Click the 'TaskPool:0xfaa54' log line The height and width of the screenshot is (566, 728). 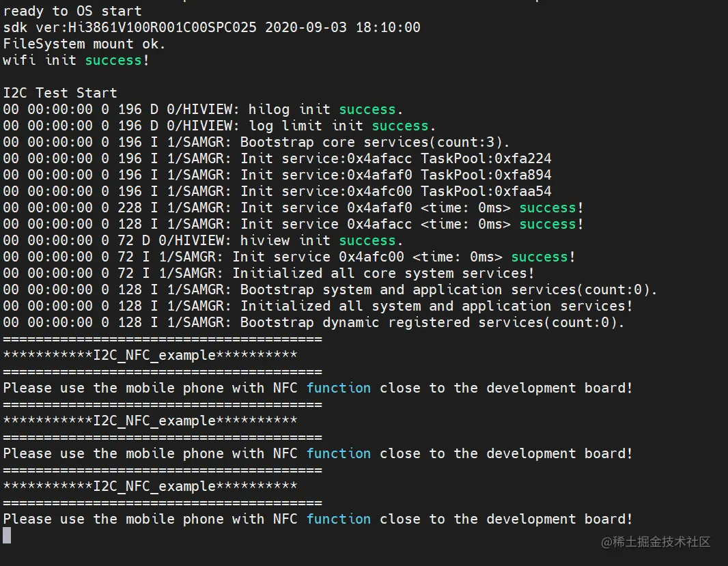point(277,191)
